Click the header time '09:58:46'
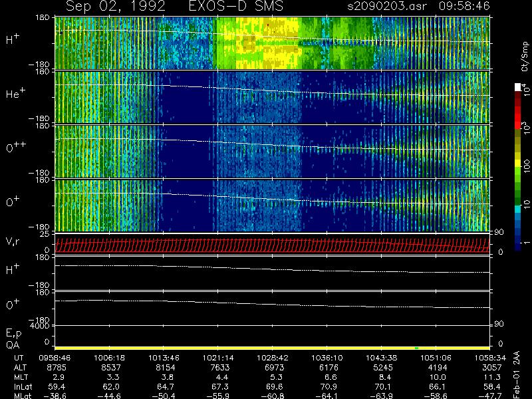 [464, 6]
